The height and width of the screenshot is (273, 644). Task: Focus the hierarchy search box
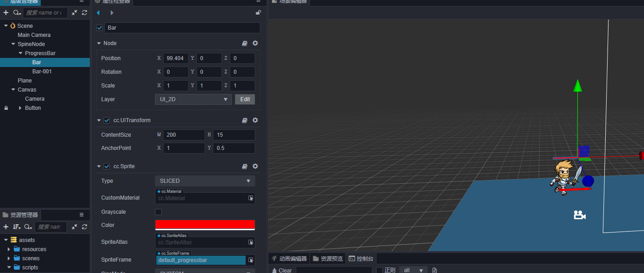click(x=45, y=13)
